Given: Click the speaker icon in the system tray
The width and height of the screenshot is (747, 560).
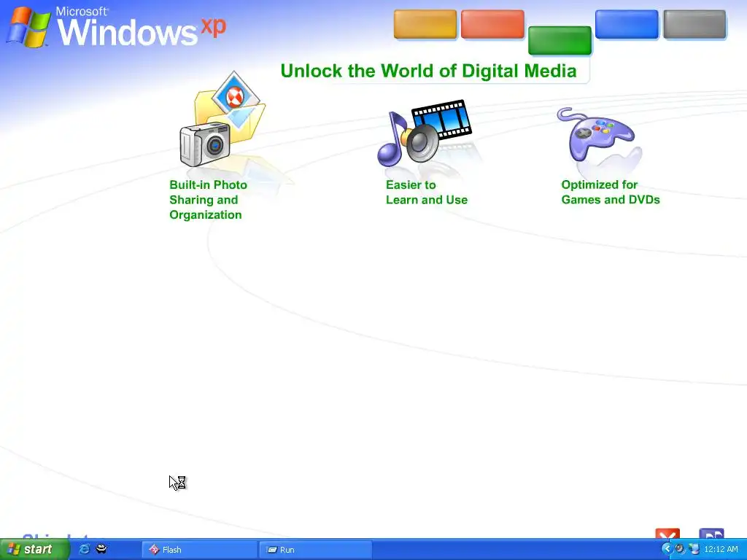Looking at the screenshot, I should click(680, 549).
